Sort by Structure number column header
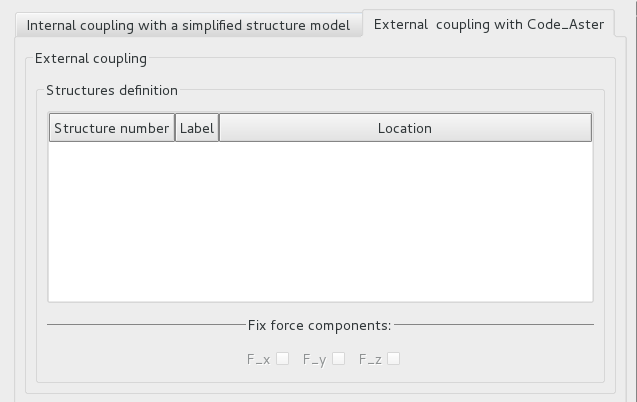 [112, 128]
